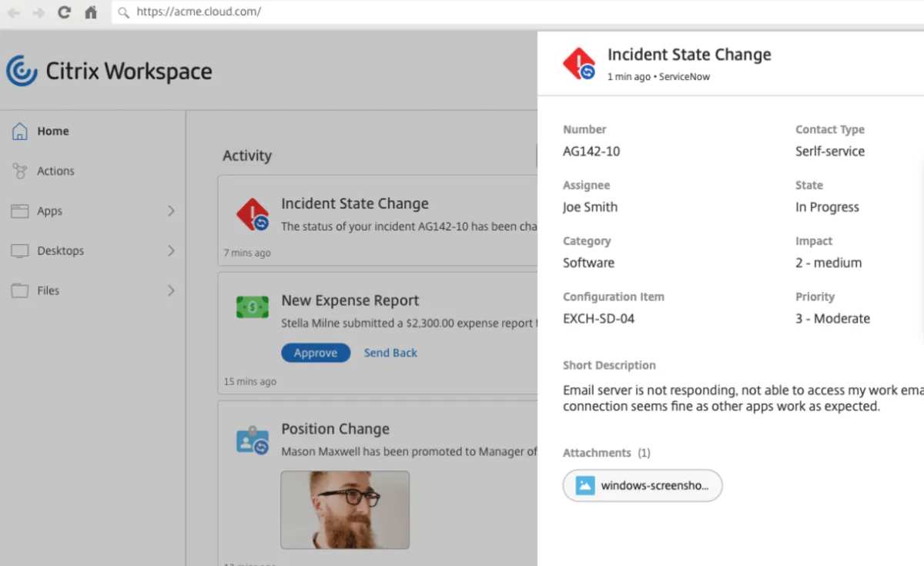Viewport: 924px width, 566px height.
Task: Click the Incident State Change feed icon
Action: click(x=253, y=215)
